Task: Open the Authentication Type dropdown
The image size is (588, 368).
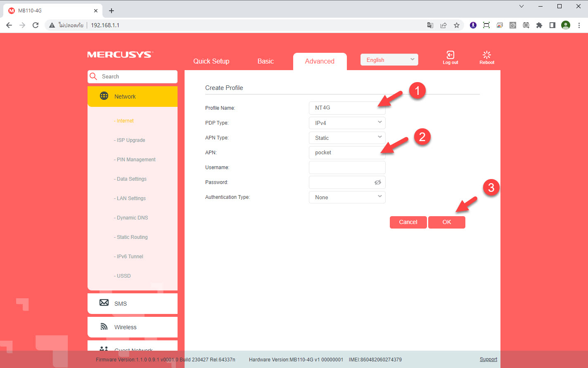Action: click(x=347, y=197)
